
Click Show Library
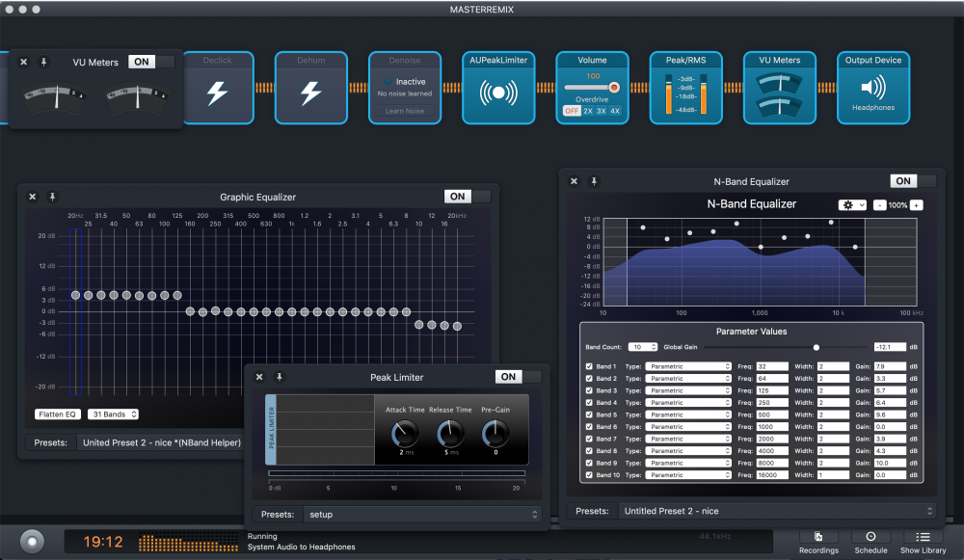click(923, 543)
